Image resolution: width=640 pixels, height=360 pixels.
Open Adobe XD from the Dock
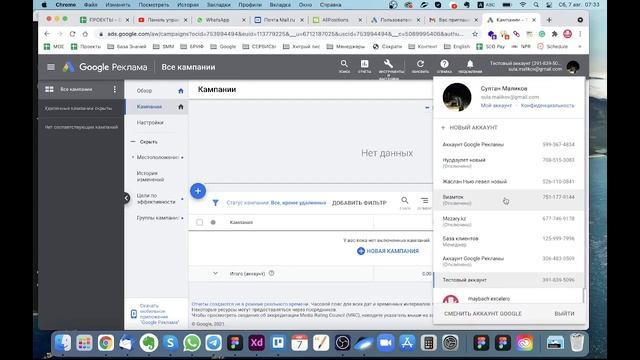(x=256, y=343)
